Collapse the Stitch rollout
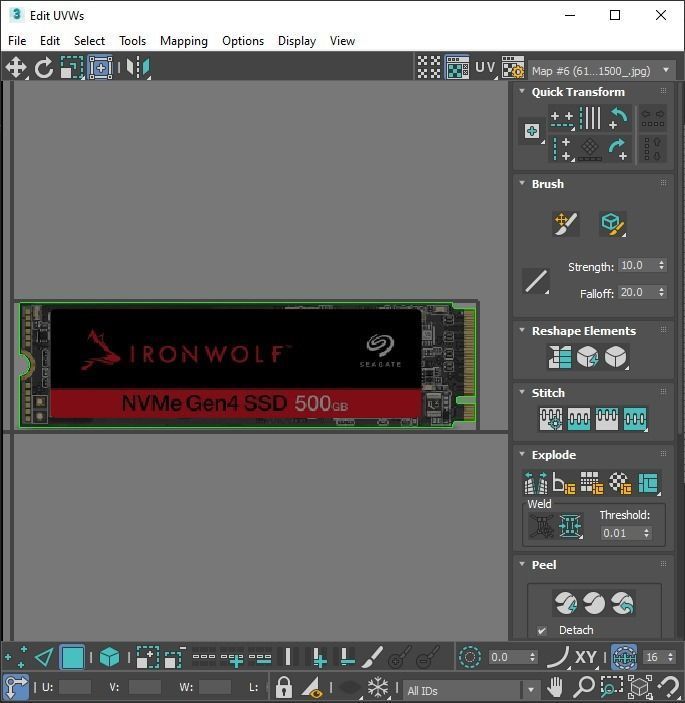This screenshot has width=685, height=703. 522,392
